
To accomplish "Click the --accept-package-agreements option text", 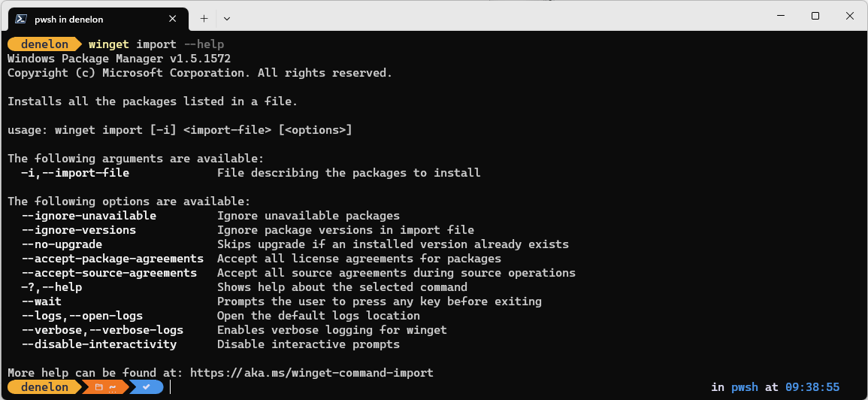I will click(x=113, y=258).
